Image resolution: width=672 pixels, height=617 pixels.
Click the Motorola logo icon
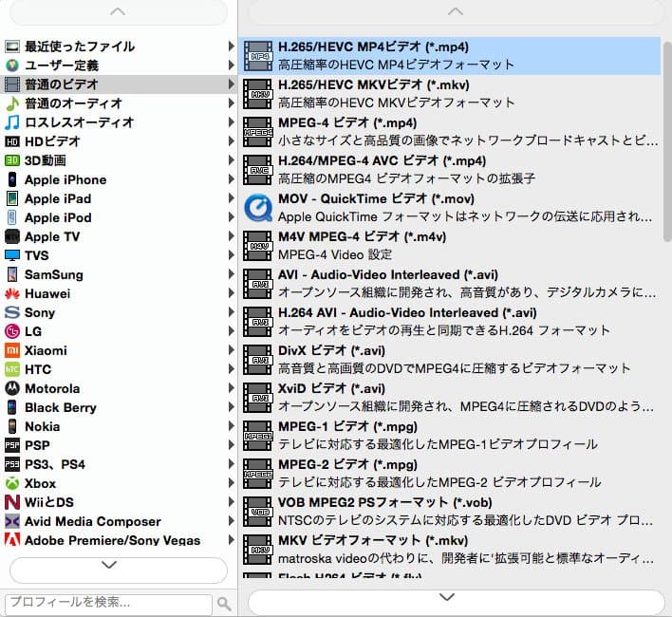click(x=12, y=388)
